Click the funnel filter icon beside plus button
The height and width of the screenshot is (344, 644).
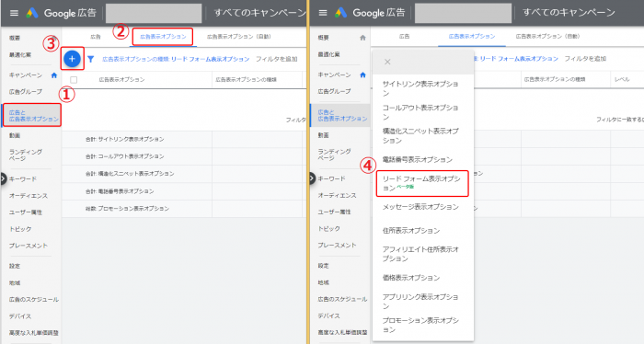[x=91, y=59]
